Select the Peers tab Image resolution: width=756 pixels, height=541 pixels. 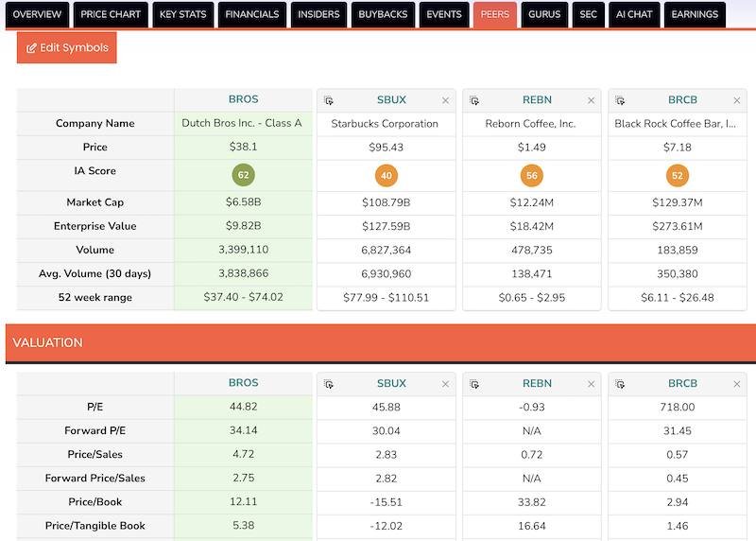pyautogui.click(x=494, y=14)
